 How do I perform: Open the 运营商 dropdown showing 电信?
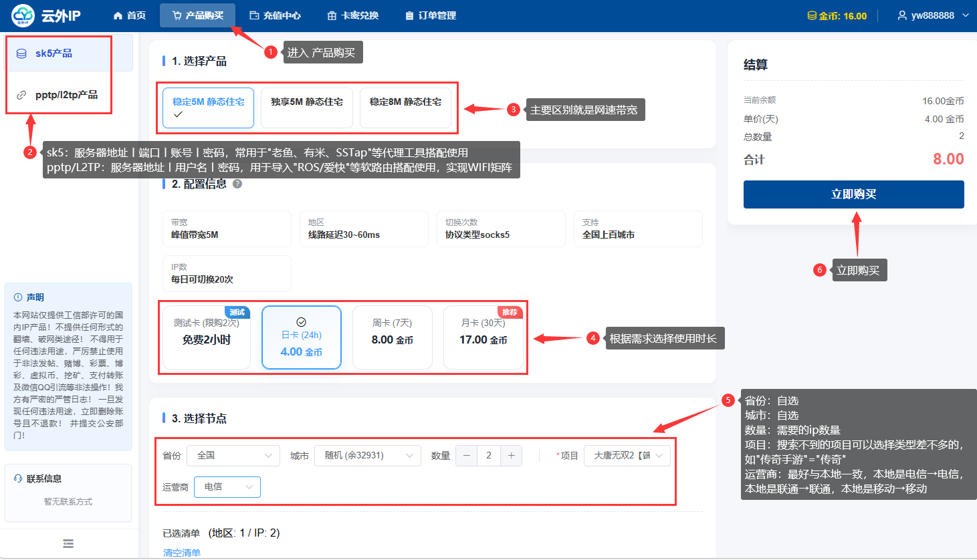227,487
